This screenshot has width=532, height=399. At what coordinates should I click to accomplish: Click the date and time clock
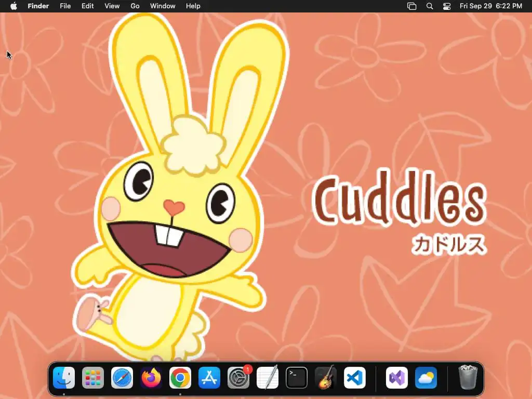(x=490, y=6)
